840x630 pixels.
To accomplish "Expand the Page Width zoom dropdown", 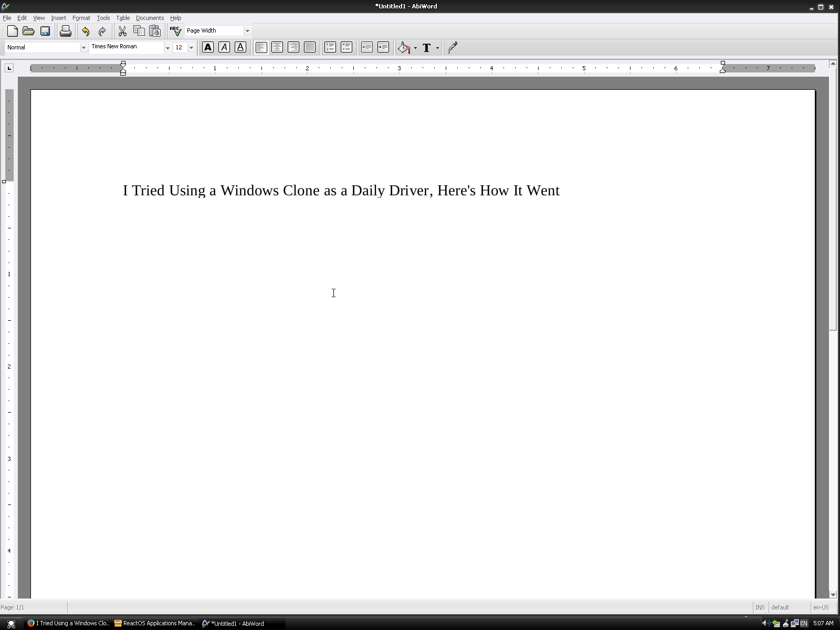I will 247,31.
